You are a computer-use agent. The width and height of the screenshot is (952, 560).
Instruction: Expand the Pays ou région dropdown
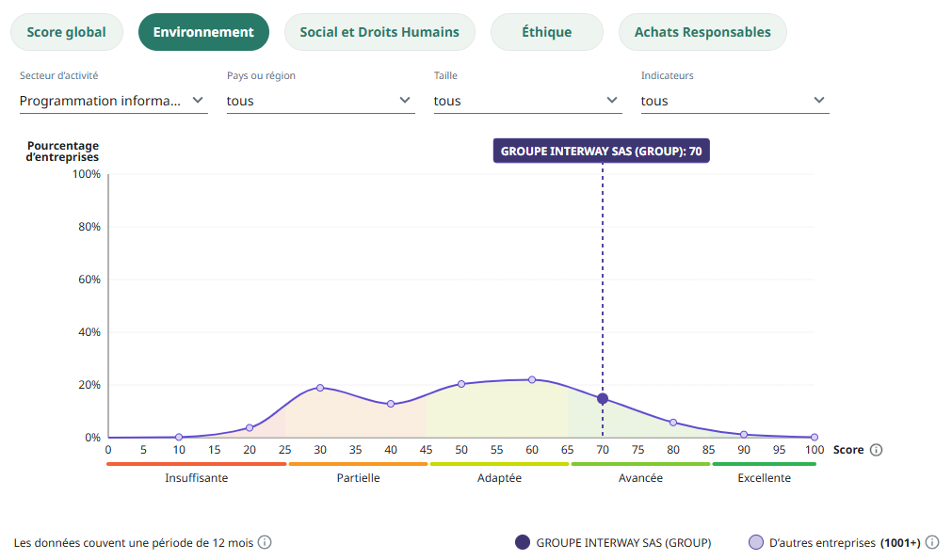[320, 101]
